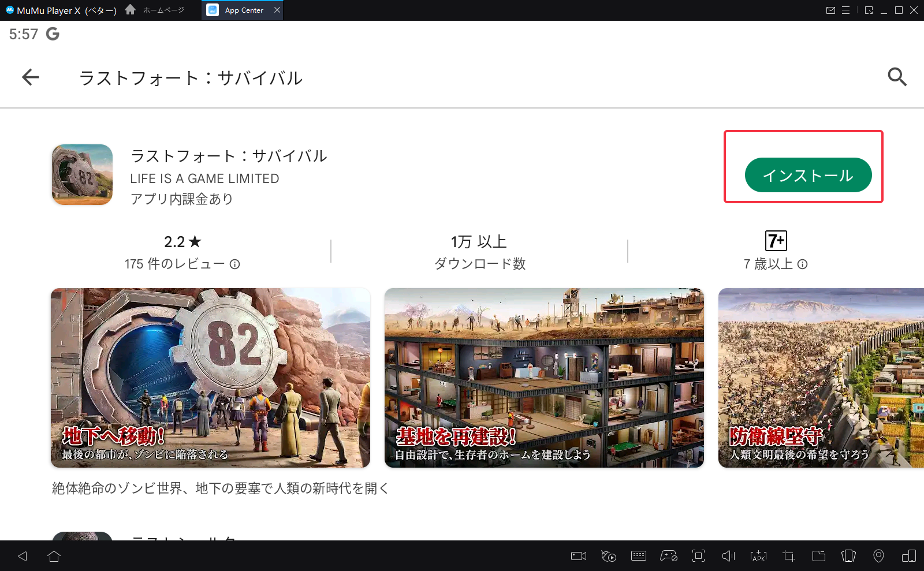This screenshot has width=924, height=571.
Task: Click the Google G icon in status bar
Action: pyautogui.click(x=53, y=34)
